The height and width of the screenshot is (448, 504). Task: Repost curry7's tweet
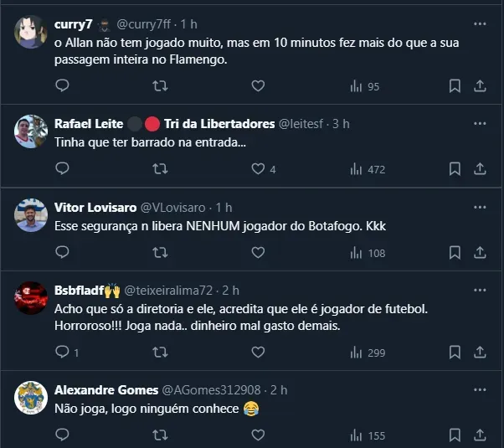pos(160,85)
